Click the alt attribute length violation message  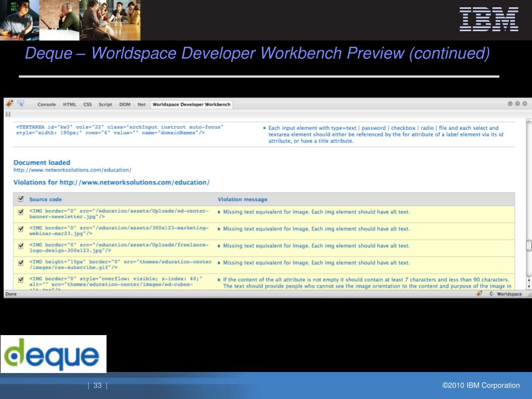pyautogui.click(x=367, y=283)
